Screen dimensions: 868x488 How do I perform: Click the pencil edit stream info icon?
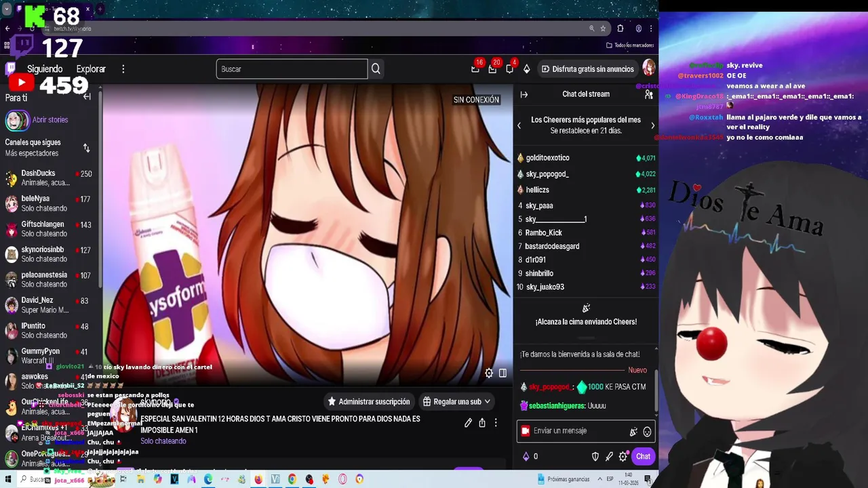pos(468,423)
